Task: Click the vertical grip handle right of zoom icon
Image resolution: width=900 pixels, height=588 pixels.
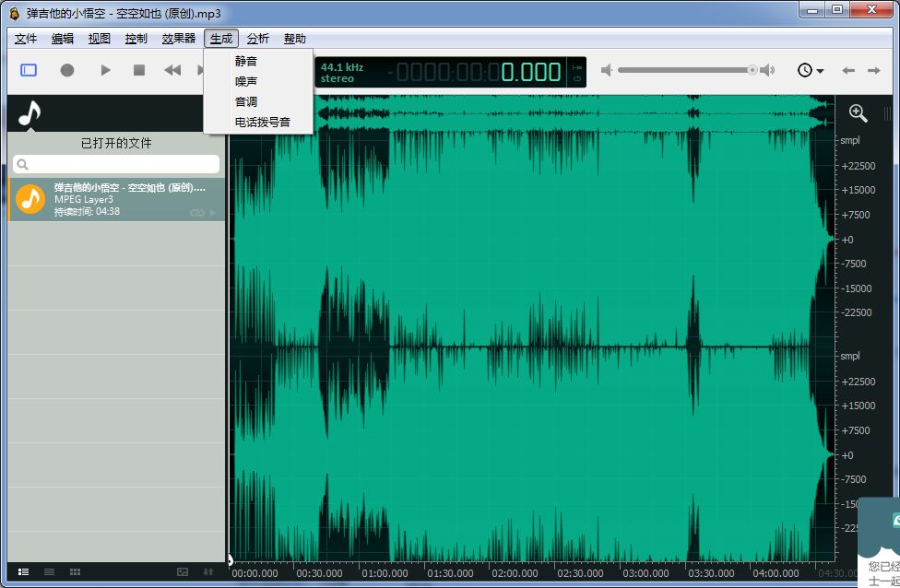Action: click(887, 113)
